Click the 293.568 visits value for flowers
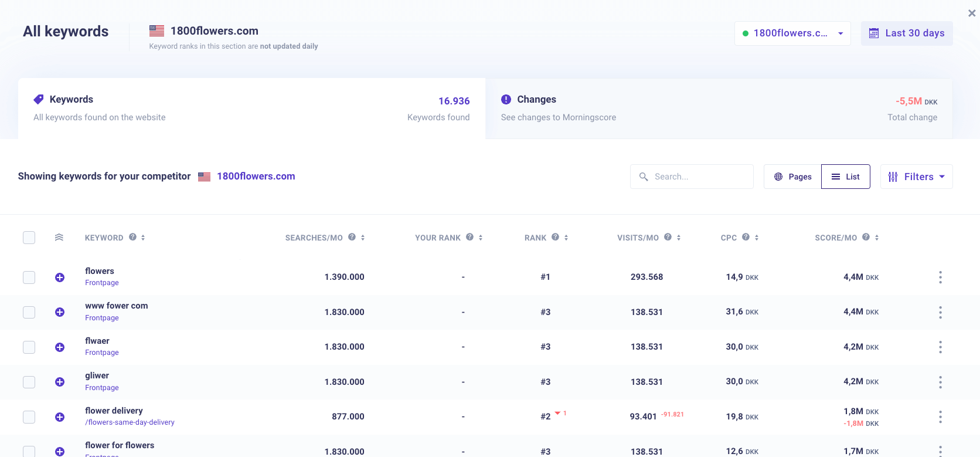Image resolution: width=980 pixels, height=457 pixels. click(x=647, y=277)
